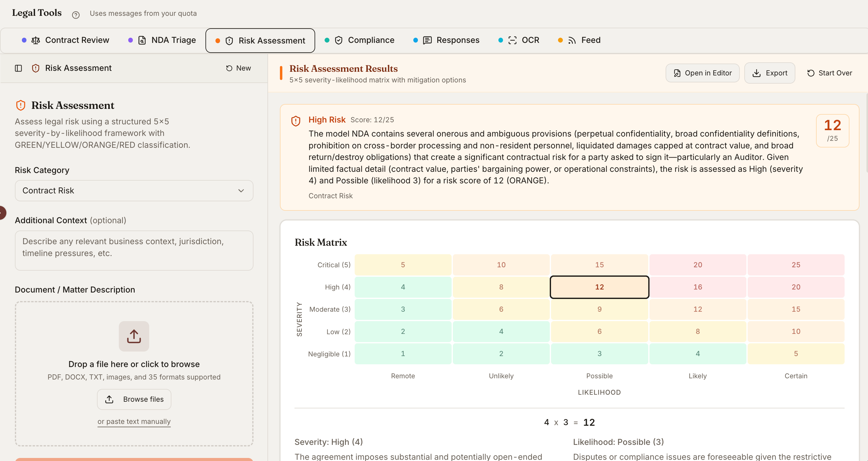The height and width of the screenshot is (461, 868).
Task: Click the 'Certain' likelihood column label
Action: pyautogui.click(x=796, y=376)
